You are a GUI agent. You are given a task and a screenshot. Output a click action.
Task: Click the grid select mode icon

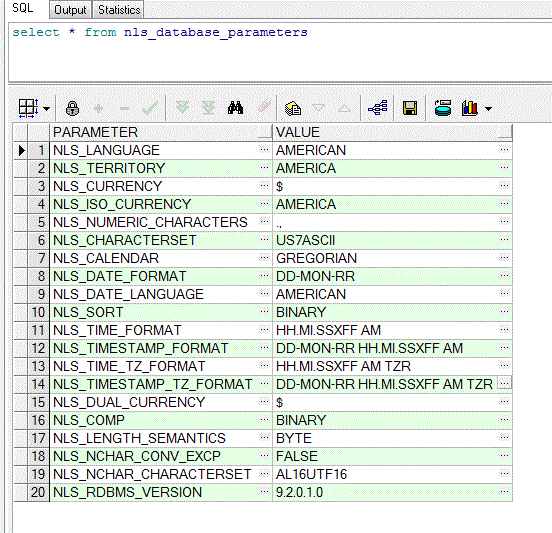click(28, 108)
